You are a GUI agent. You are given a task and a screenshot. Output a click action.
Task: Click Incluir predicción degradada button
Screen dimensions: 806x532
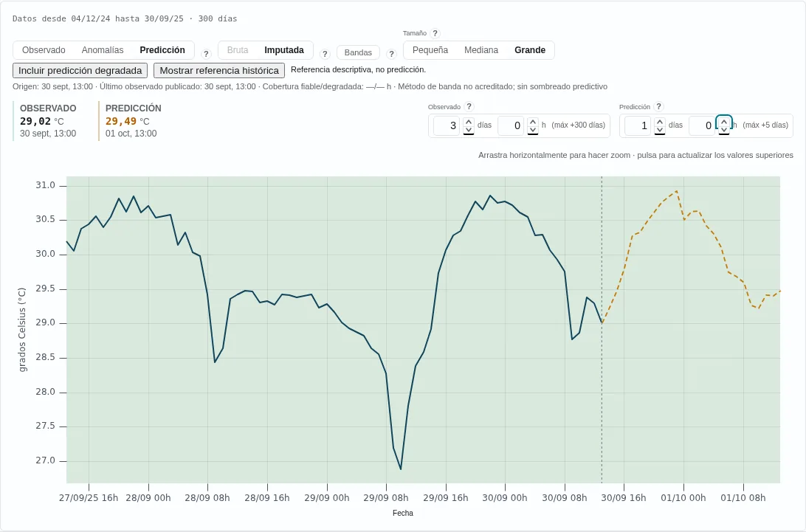[80, 70]
